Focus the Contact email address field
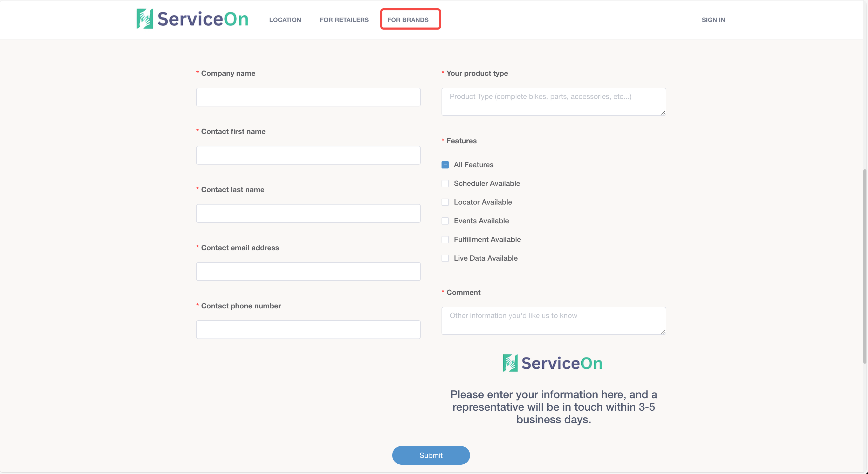Viewport: 868px width, 474px height. point(308,272)
